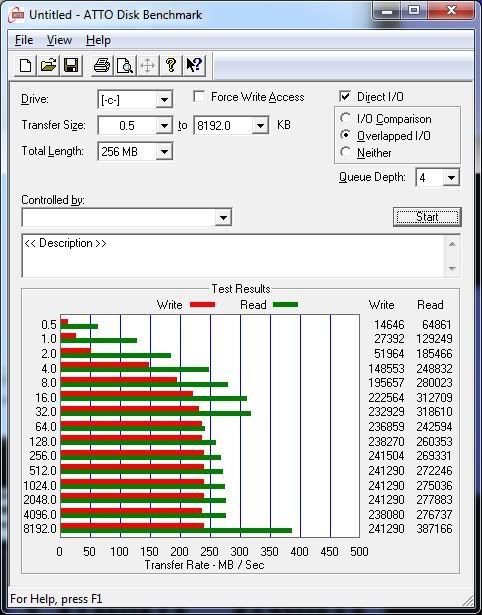Click the 8192.0 green read bar
482x615 pixels.
tap(176, 531)
